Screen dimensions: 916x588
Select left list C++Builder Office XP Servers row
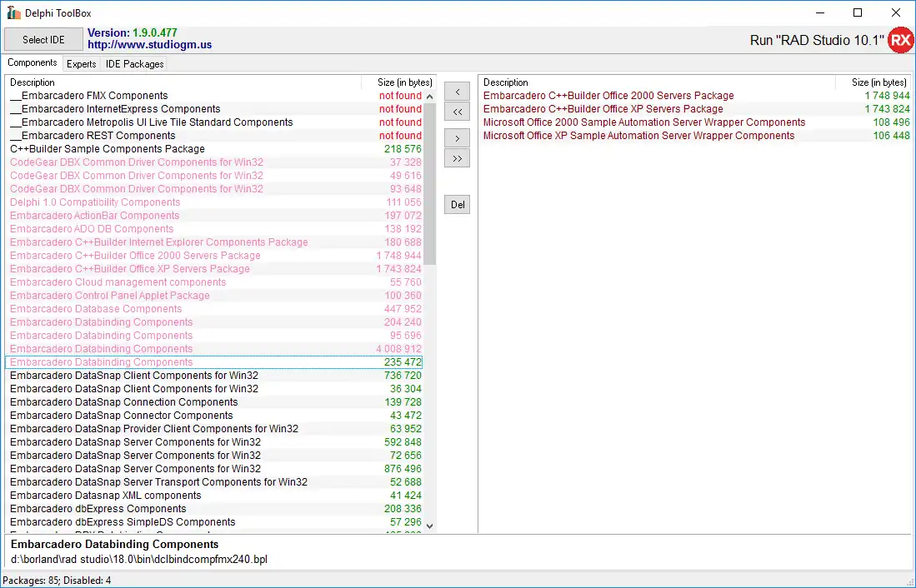point(215,269)
